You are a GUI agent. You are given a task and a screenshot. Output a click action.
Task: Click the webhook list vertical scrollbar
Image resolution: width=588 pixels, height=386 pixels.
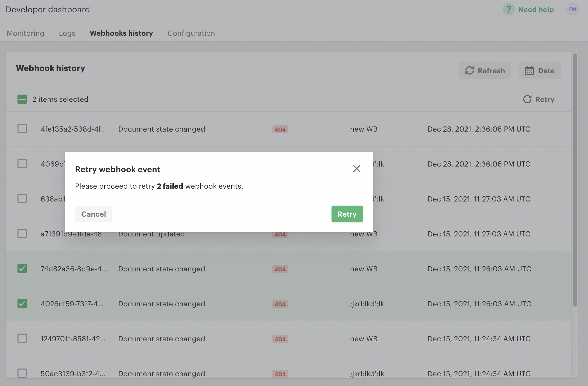click(x=575, y=180)
